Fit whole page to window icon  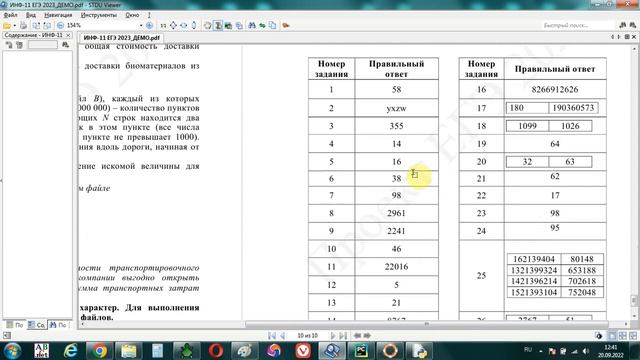[x=173, y=25]
